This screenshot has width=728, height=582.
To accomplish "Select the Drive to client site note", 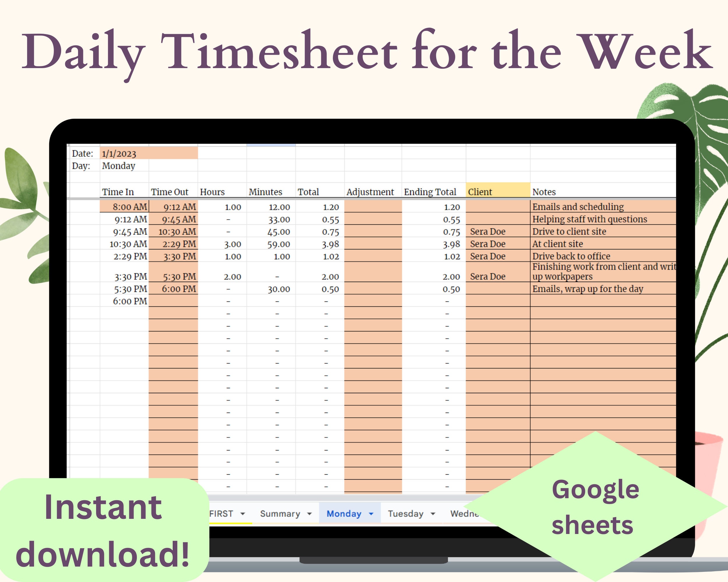I will pyautogui.click(x=569, y=231).
